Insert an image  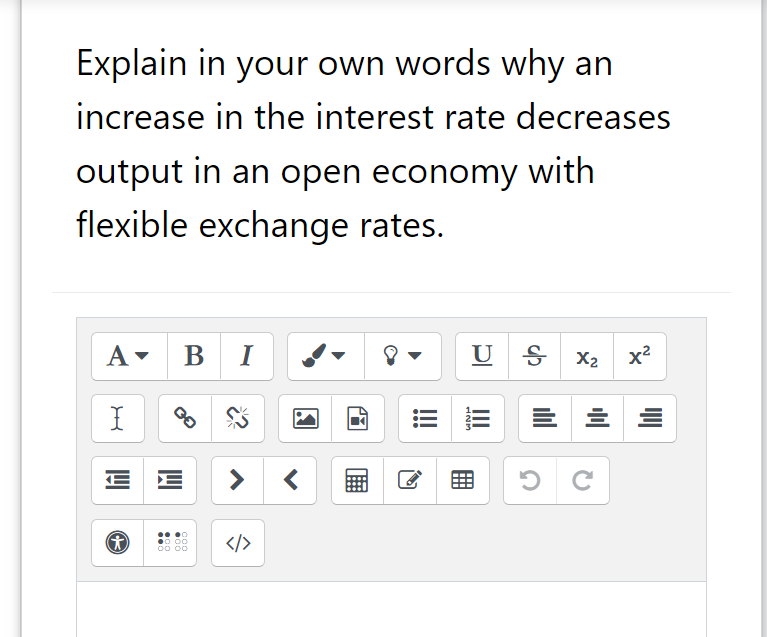(x=305, y=418)
